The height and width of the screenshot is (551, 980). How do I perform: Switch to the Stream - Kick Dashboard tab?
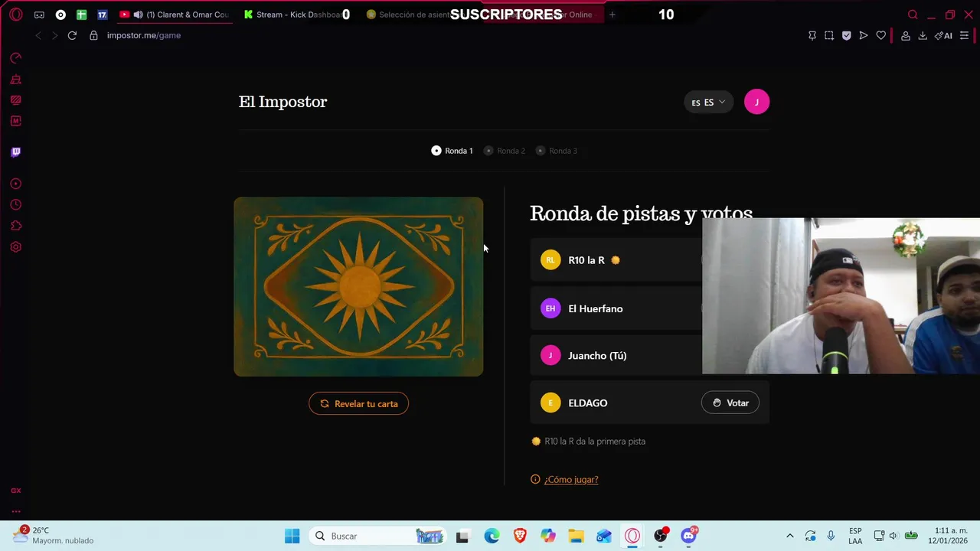[x=292, y=15]
